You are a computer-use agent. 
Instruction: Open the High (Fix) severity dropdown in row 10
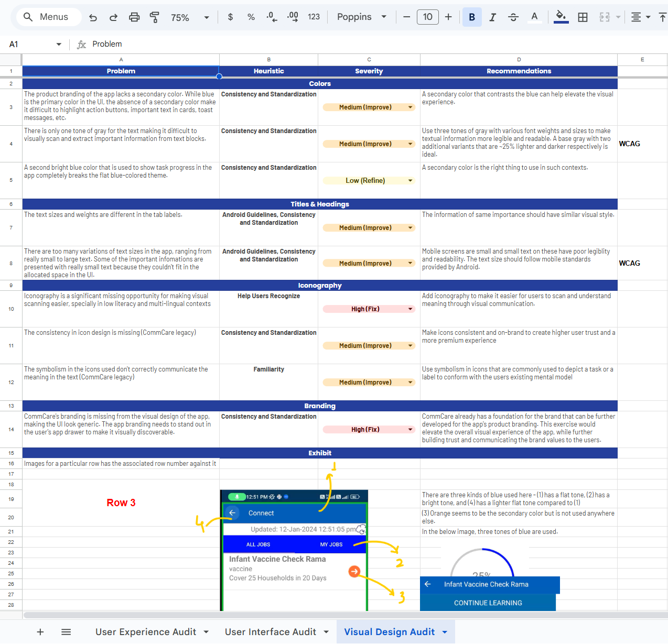coord(410,309)
